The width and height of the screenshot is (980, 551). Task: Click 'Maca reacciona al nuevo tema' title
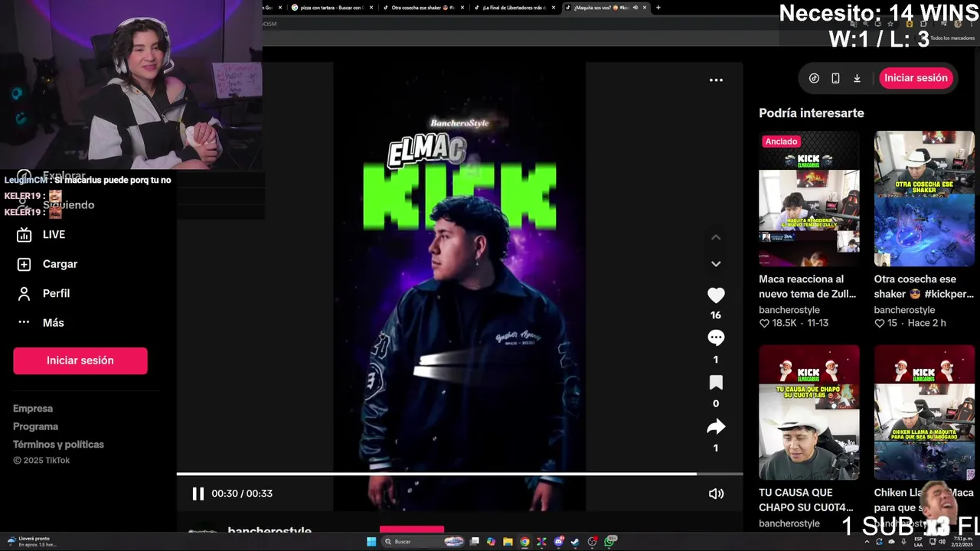point(807,286)
